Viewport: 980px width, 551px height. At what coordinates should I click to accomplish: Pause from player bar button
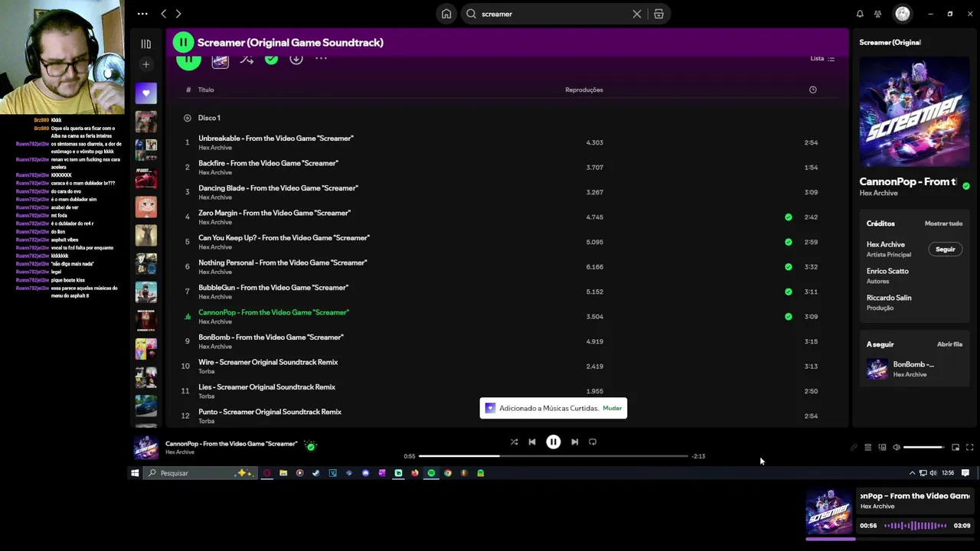553,442
